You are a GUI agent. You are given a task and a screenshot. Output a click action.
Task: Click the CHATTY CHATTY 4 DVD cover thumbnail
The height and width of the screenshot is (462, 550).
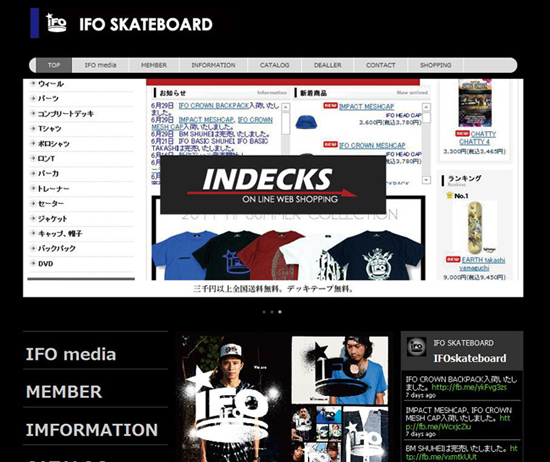475,103
